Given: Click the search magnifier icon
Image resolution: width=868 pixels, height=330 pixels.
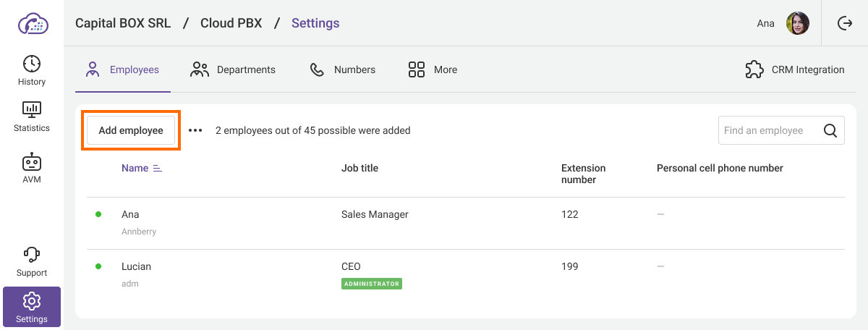Looking at the screenshot, I should click(x=830, y=131).
